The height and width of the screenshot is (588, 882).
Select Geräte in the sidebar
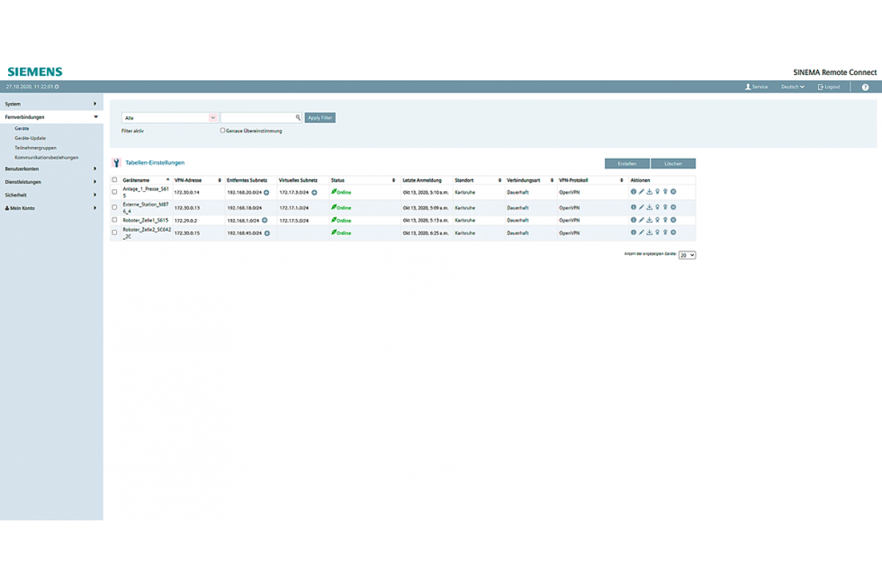point(22,129)
